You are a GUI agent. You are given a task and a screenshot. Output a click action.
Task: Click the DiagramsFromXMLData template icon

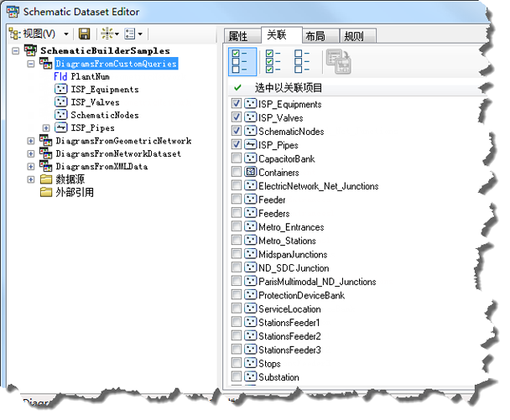[x=45, y=166]
